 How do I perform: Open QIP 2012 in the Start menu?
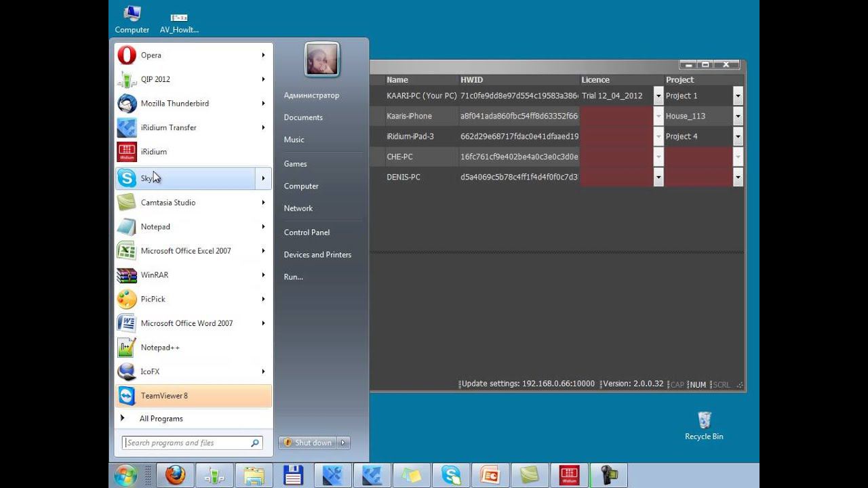193,79
